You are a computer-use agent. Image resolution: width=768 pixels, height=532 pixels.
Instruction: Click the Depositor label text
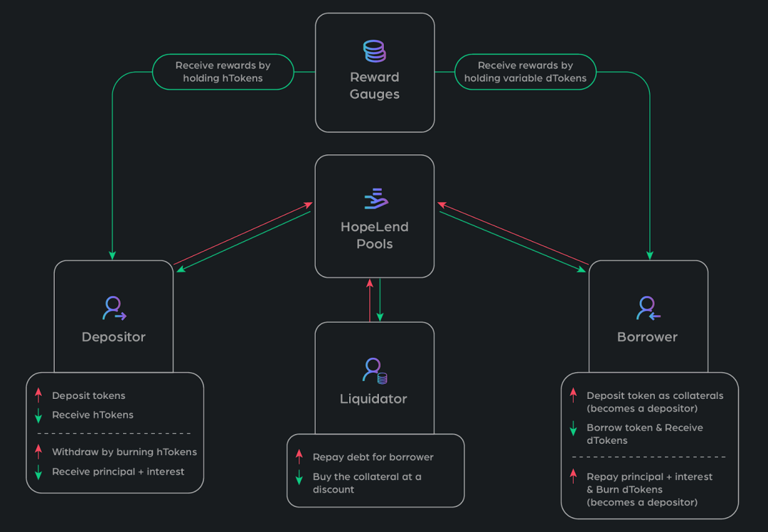click(114, 337)
